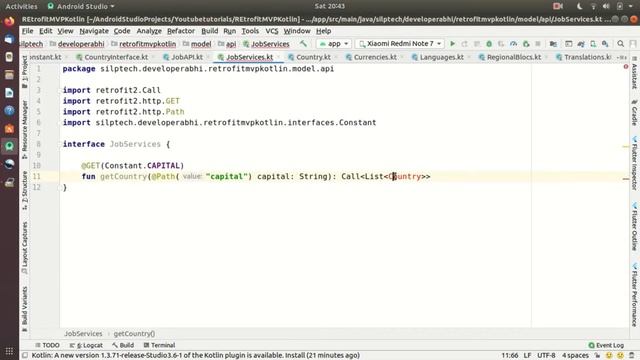
Task: Open the Navigate menu
Action: 94,31
